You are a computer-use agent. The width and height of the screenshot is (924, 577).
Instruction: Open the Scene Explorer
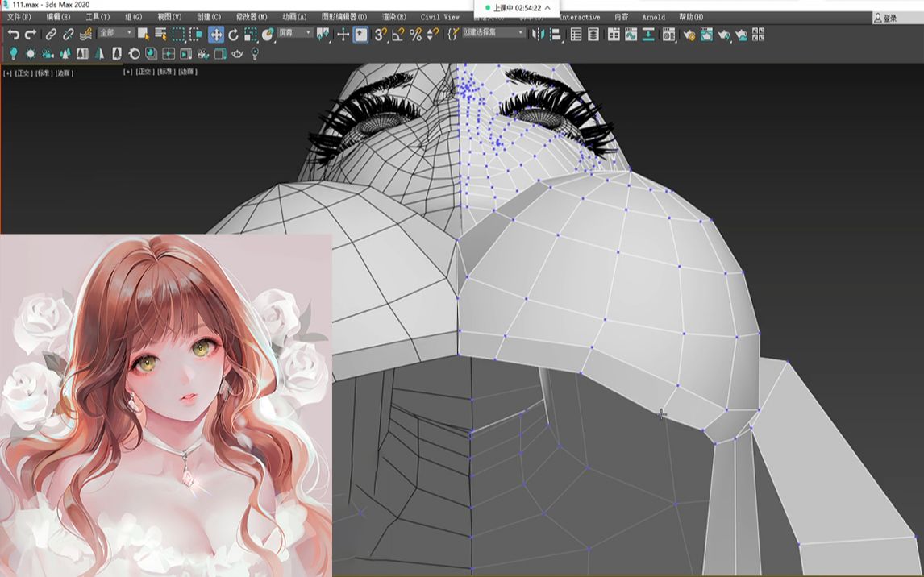[x=575, y=35]
